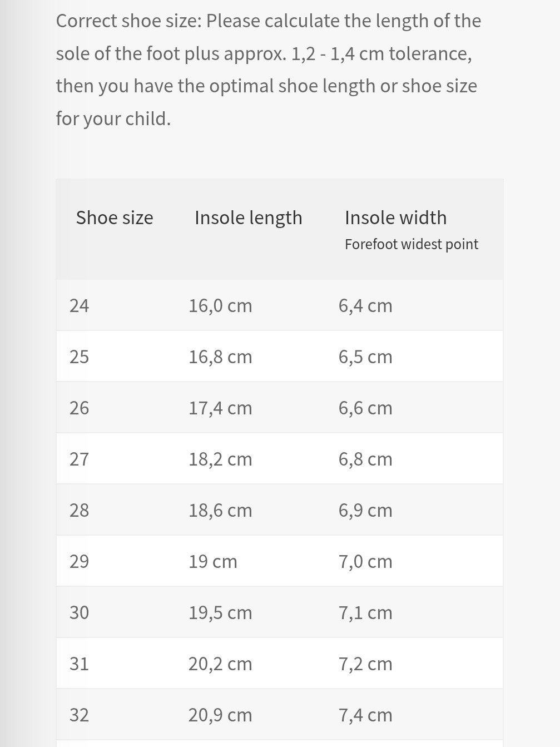Click the Insole width column header
560x747 pixels.
tap(395, 217)
